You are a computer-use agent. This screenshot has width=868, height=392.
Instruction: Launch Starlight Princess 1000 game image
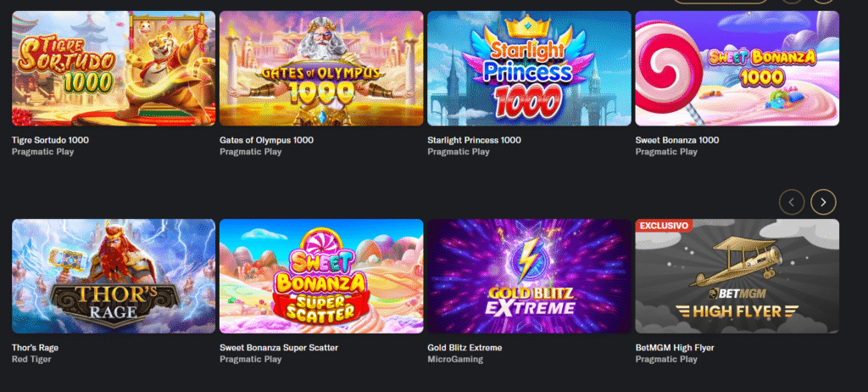point(529,68)
